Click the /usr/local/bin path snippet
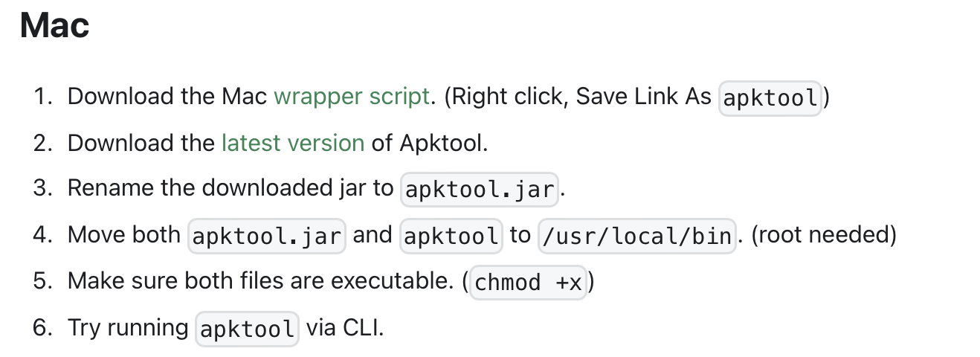980x357 pixels. pos(637,236)
